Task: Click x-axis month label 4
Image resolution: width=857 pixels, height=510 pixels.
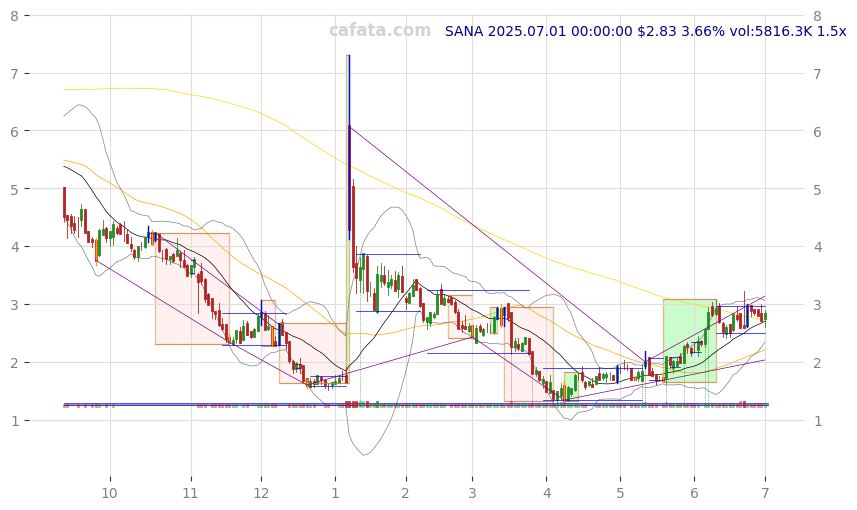Action: [x=547, y=493]
